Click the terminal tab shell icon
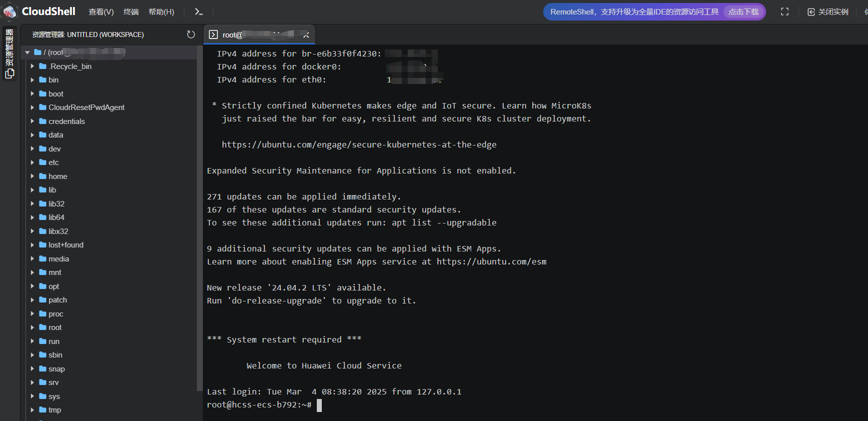868x421 pixels. 213,34
